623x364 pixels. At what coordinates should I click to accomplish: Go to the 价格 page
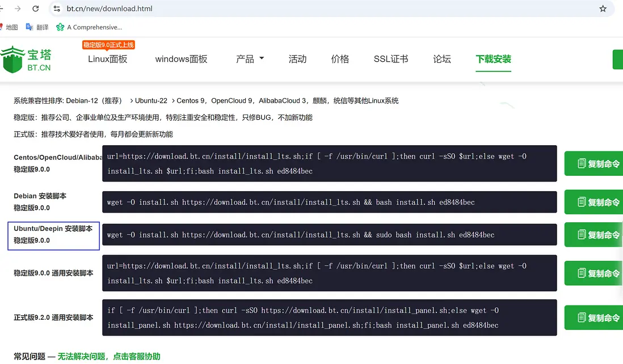(340, 59)
